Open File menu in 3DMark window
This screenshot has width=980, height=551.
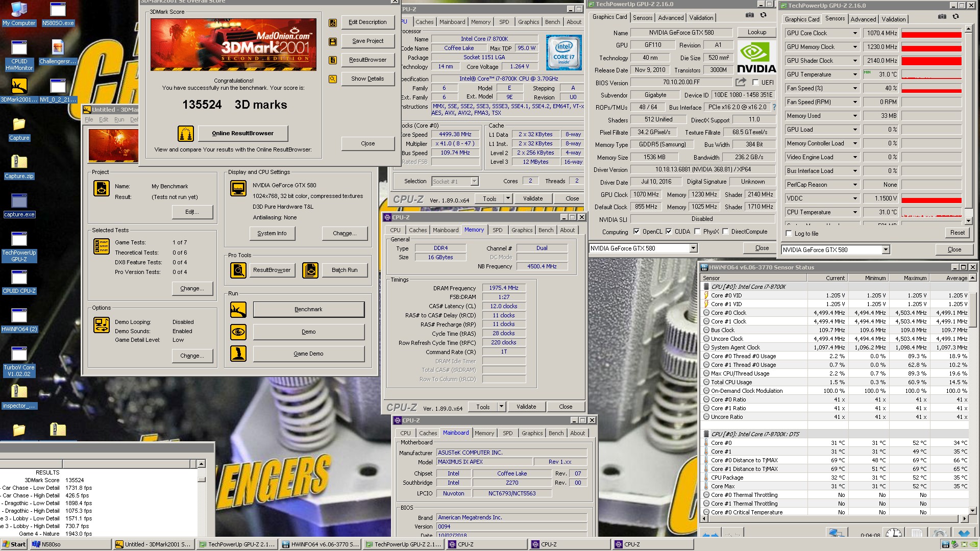[89, 120]
